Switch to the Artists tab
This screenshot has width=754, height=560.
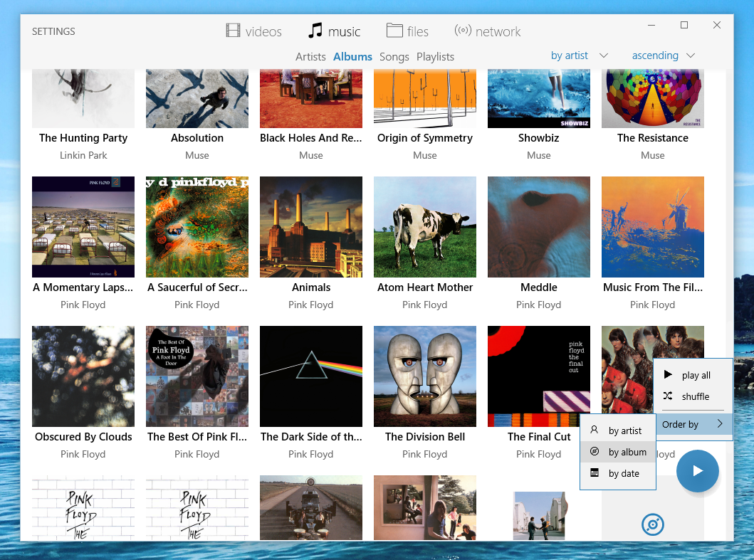[x=310, y=57]
